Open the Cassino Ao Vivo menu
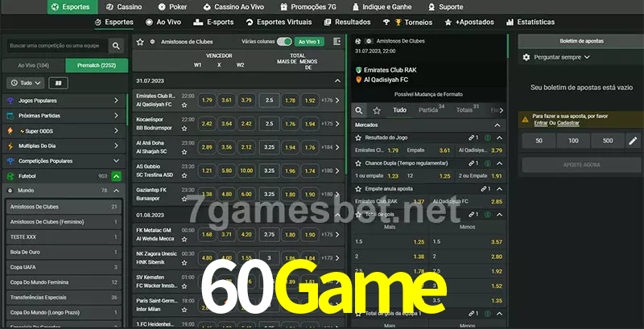 point(233,7)
